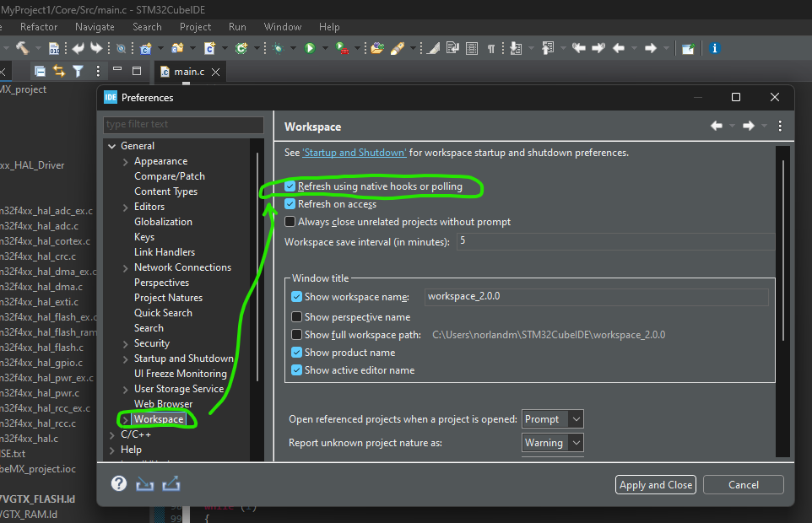Show whitespace characters with the pilcrow icon
This screenshot has width=812, height=523.
click(x=491, y=49)
